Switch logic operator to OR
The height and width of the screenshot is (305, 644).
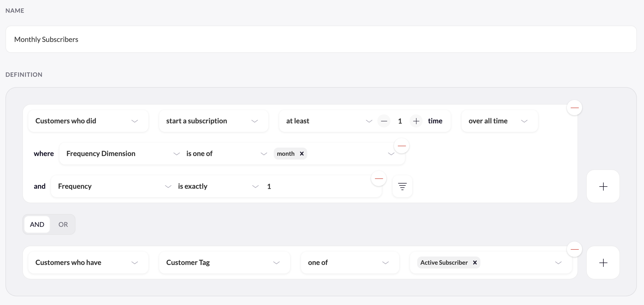[63, 224]
